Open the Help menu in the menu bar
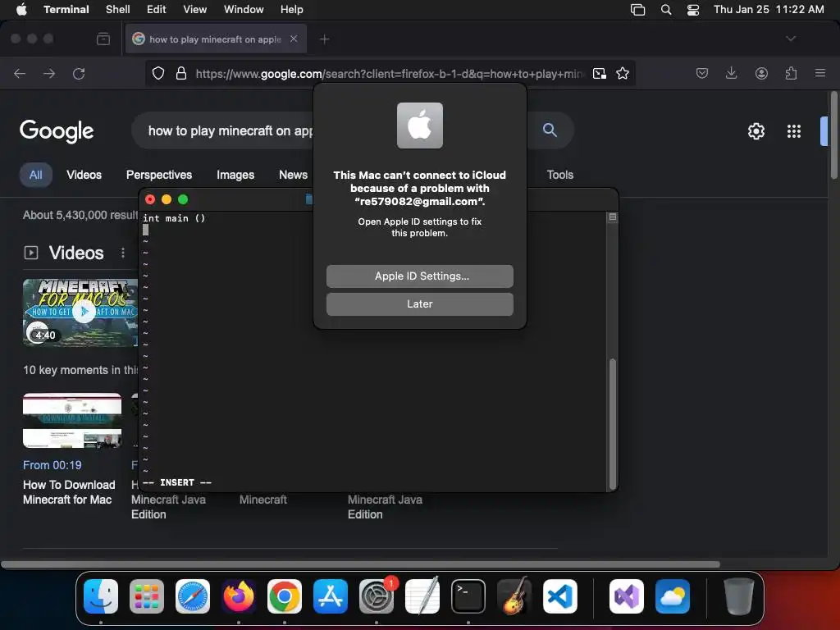 [x=292, y=10]
